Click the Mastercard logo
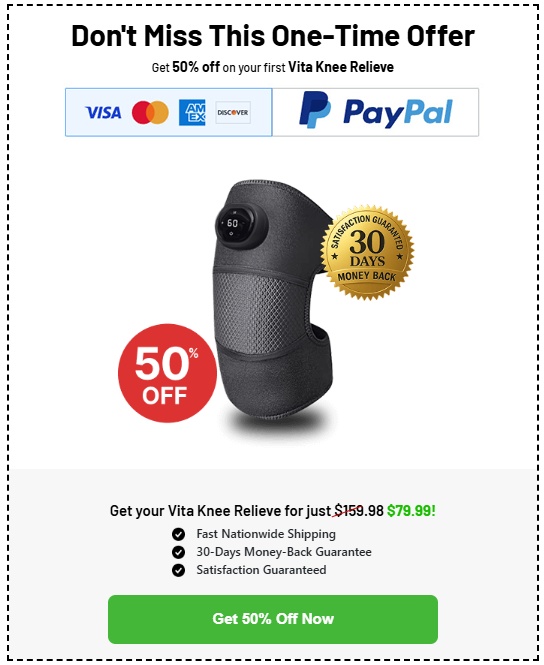 pyautogui.click(x=150, y=112)
